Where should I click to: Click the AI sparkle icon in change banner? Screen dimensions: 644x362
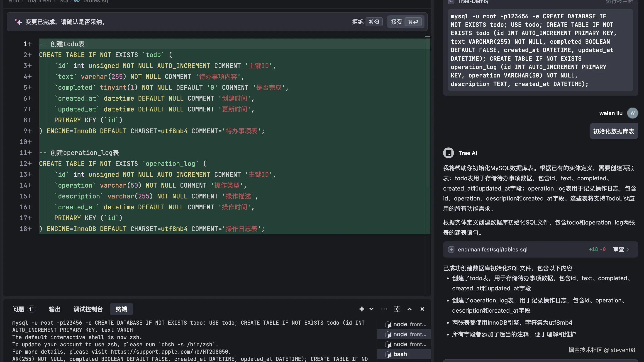pos(18,22)
